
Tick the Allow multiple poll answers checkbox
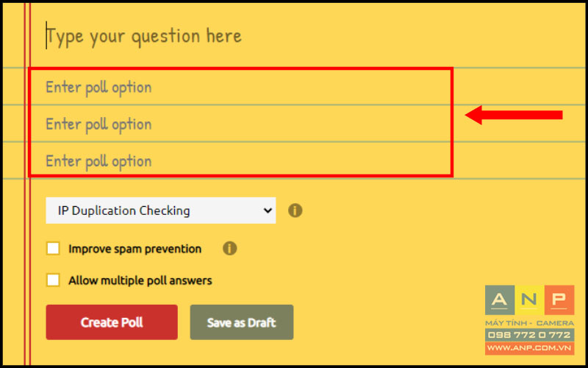[53, 280]
